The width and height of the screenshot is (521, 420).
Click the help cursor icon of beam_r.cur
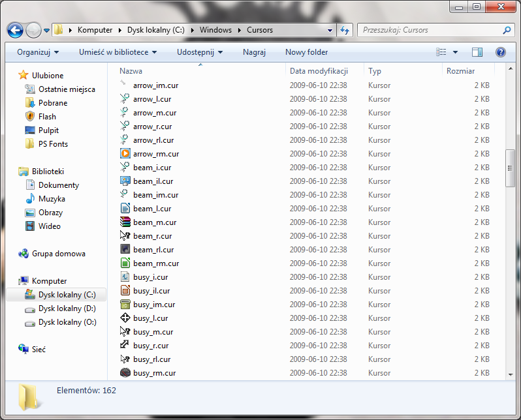click(125, 235)
